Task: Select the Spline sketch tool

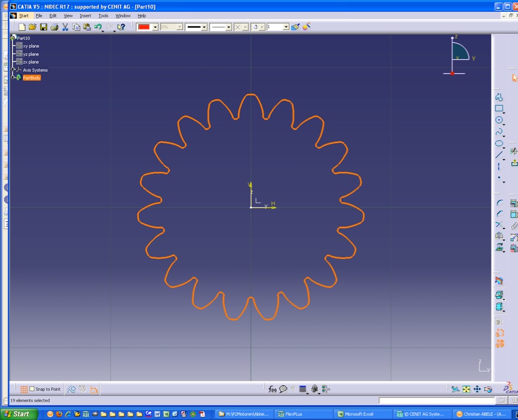Action: pos(499,132)
